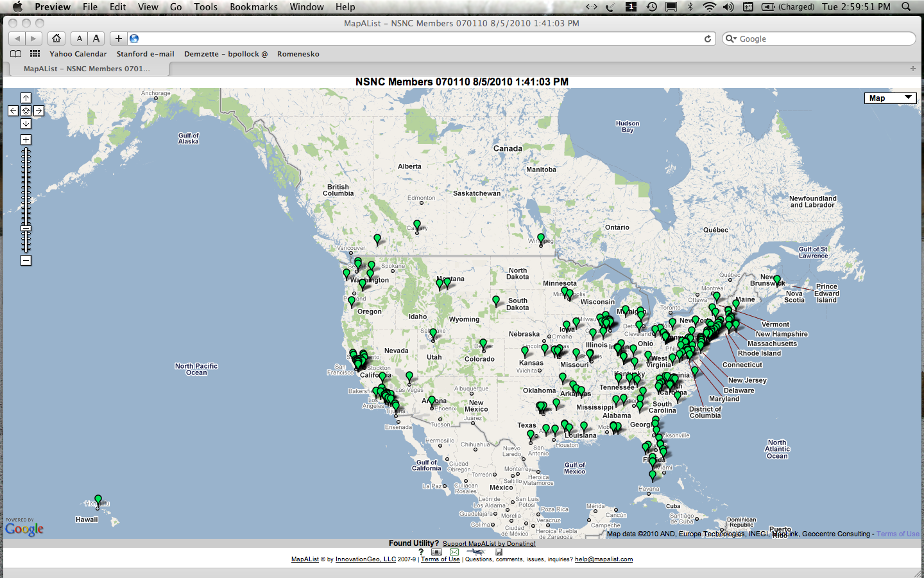Click the center map reset button
The width and height of the screenshot is (924, 578).
click(x=26, y=110)
